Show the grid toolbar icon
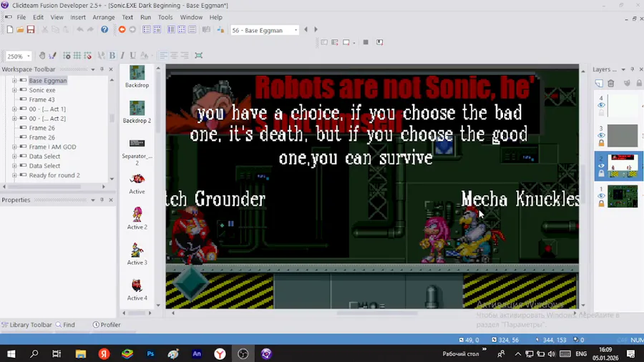This screenshot has width=644, height=362. click(x=77, y=55)
